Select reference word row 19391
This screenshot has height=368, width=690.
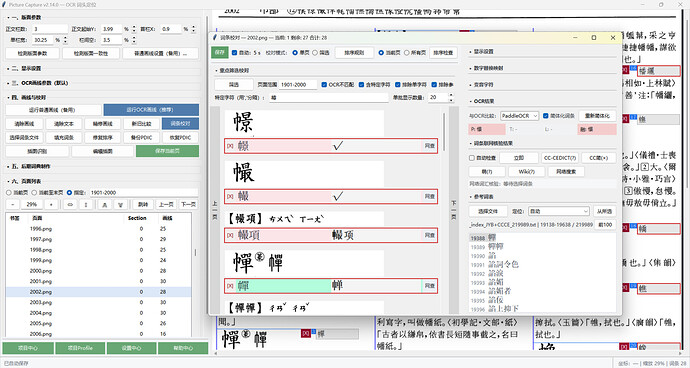click(542, 265)
